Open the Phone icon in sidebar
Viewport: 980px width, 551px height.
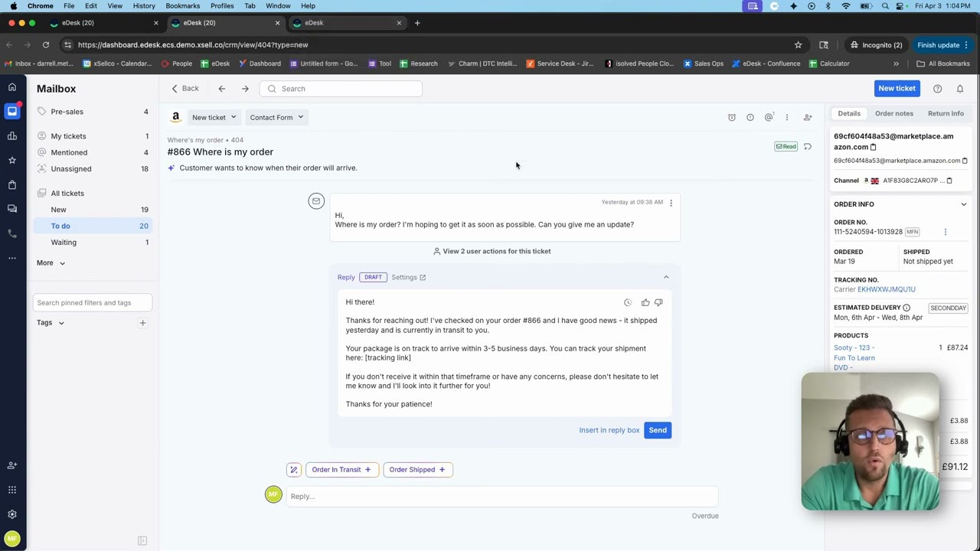11,233
